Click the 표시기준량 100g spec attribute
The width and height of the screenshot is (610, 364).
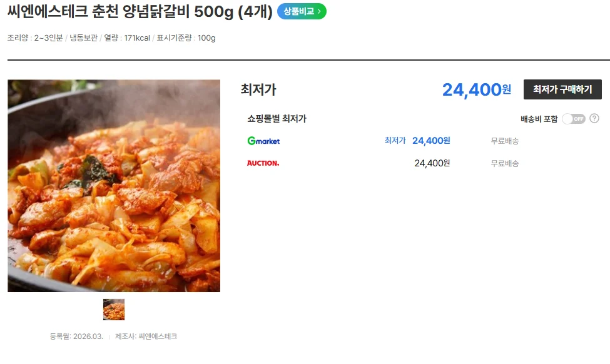point(186,38)
